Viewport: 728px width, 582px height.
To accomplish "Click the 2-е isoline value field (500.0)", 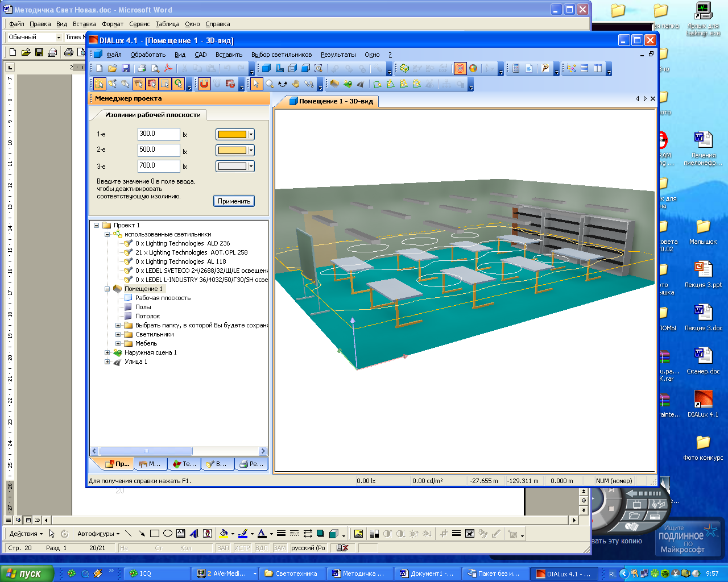I will tap(159, 150).
